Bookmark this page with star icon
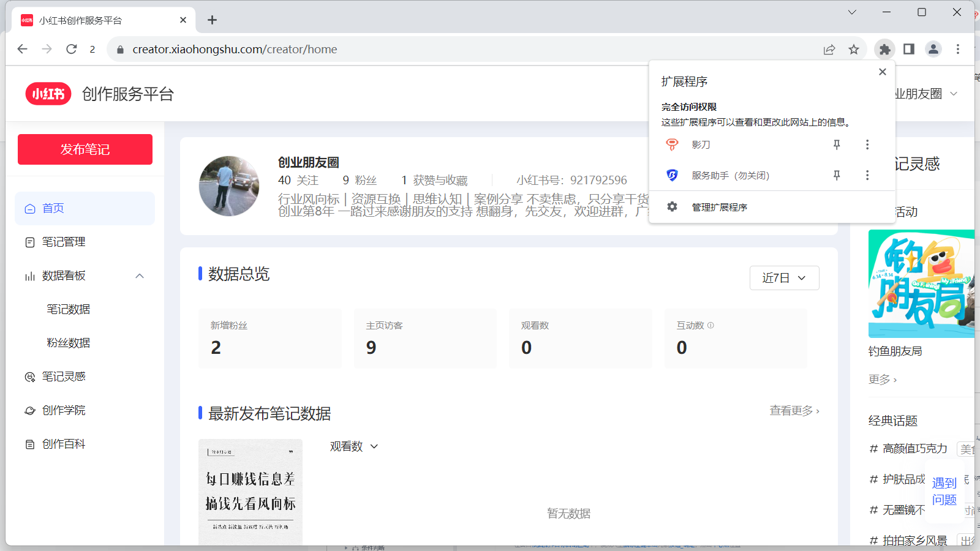 (x=854, y=50)
